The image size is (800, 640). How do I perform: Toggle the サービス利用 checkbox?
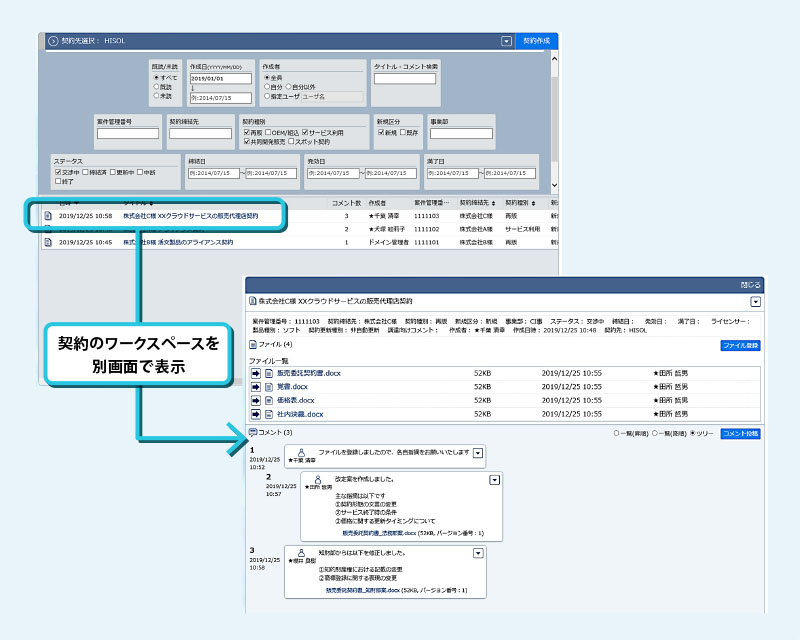click(x=305, y=132)
